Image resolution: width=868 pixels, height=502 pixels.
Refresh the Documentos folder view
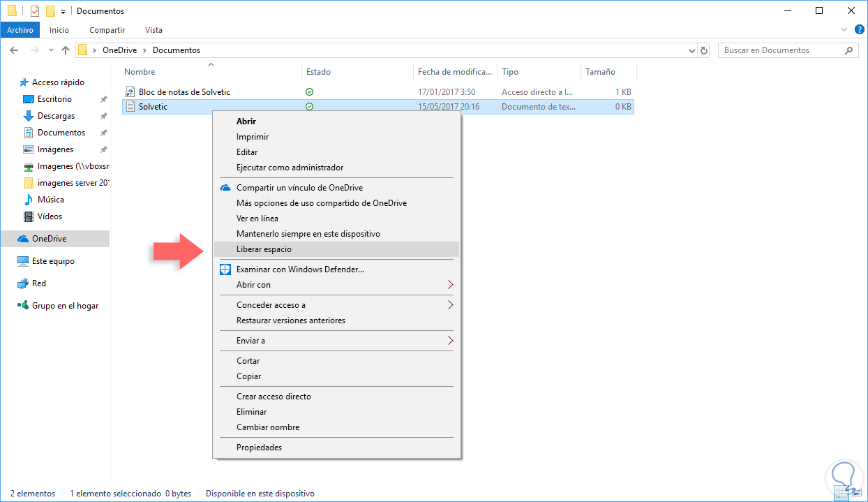tap(704, 50)
